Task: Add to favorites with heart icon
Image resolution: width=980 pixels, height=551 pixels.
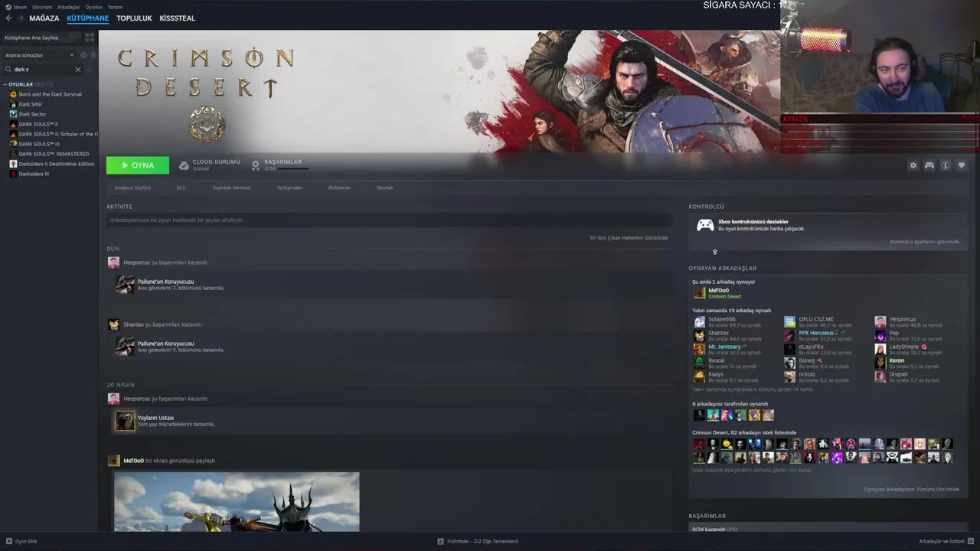Action: pos(962,165)
